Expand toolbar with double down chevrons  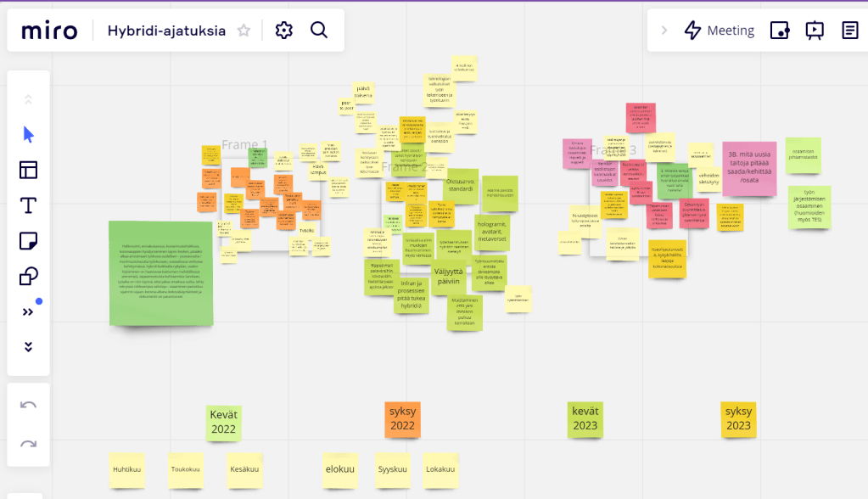coord(28,347)
